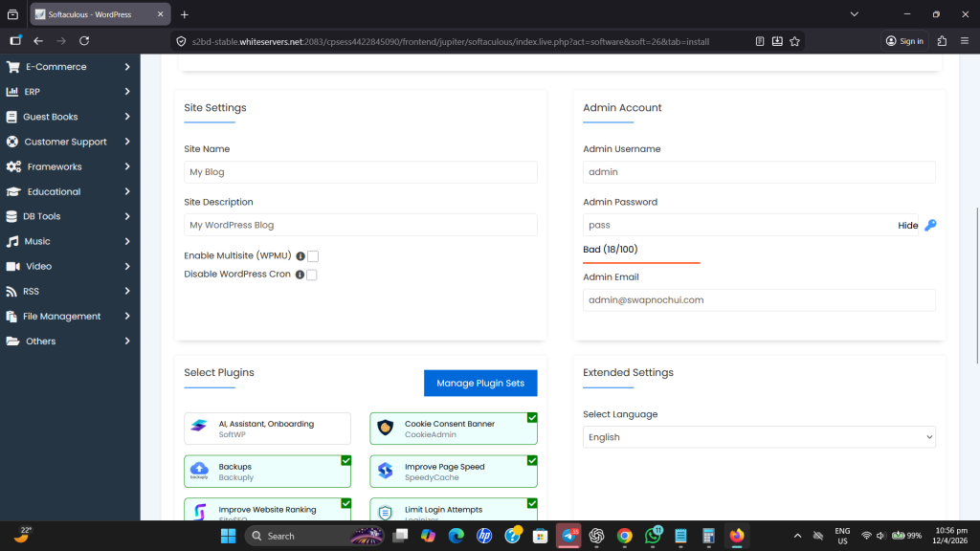The image size is (980, 551).
Task: Select AI, Assistant, Onboarding plugin card
Action: pyautogui.click(x=268, y=429)
